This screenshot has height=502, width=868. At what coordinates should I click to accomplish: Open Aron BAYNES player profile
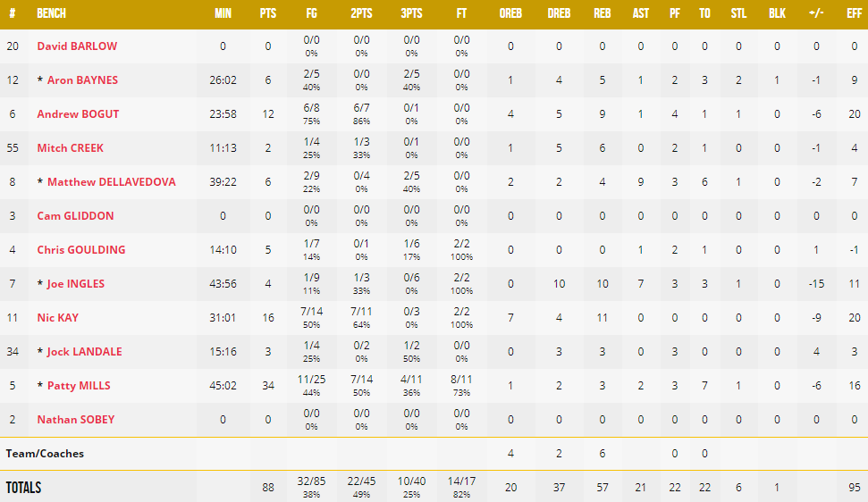(82, 80)
